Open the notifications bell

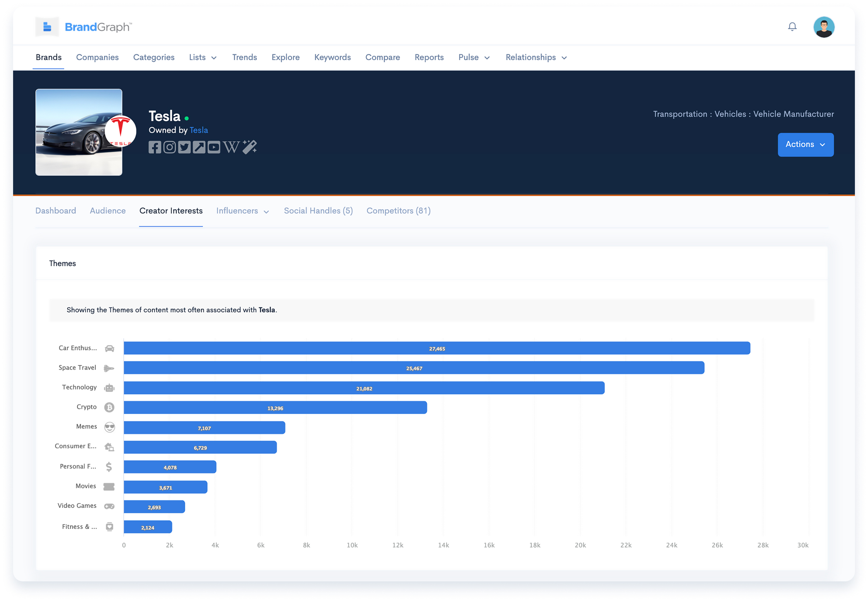(x=792, y=27)
